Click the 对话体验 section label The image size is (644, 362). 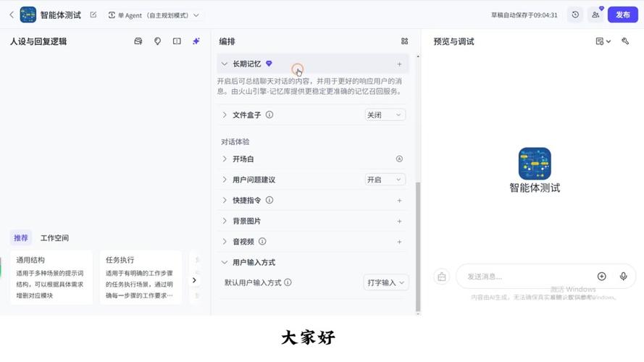[235, 142]
